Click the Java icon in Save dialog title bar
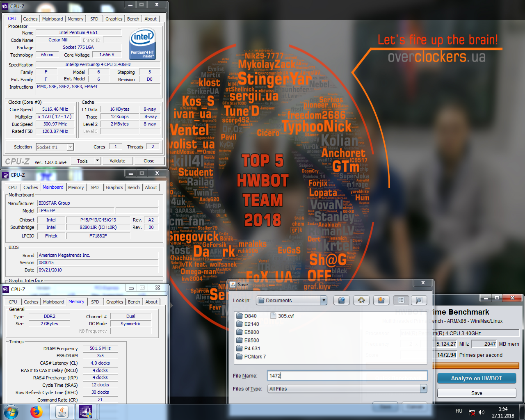This screenshot has width=525, height=420. 233,285
